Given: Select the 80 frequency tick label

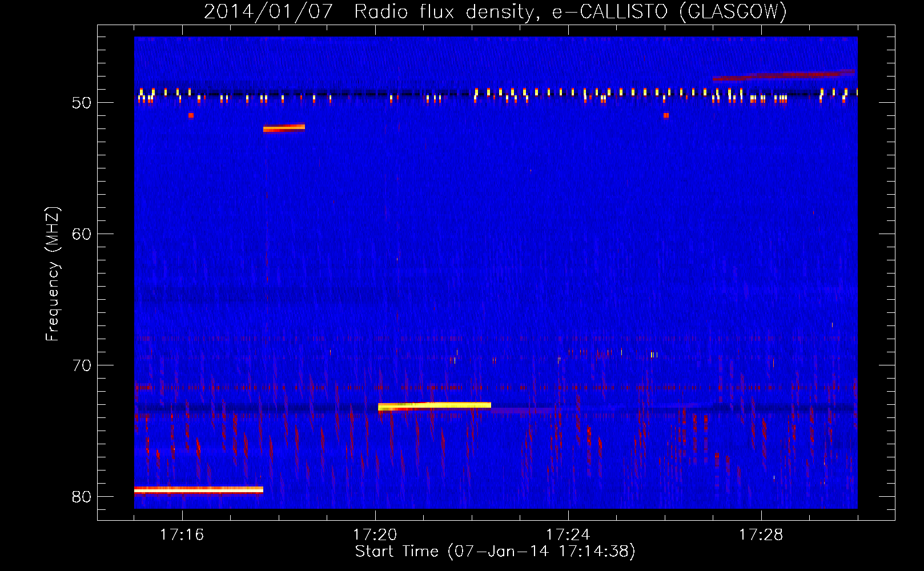Looking at the screenshot, I should coord(82,497).
